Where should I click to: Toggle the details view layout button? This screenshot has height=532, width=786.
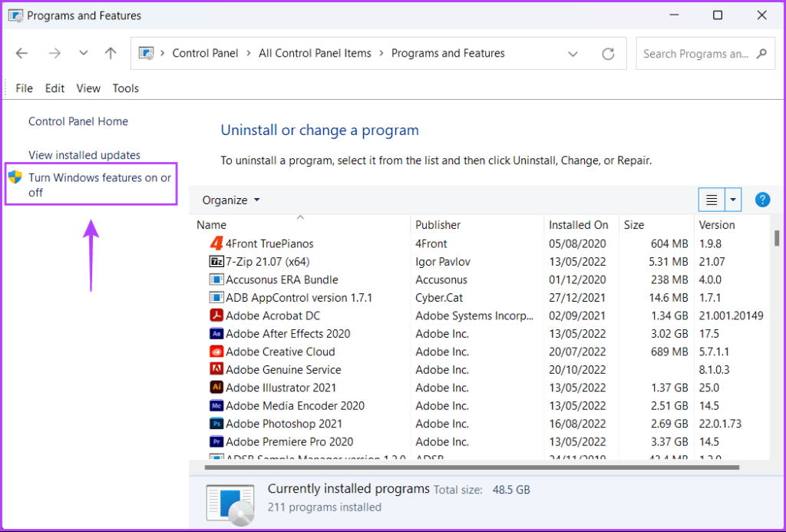712,200
